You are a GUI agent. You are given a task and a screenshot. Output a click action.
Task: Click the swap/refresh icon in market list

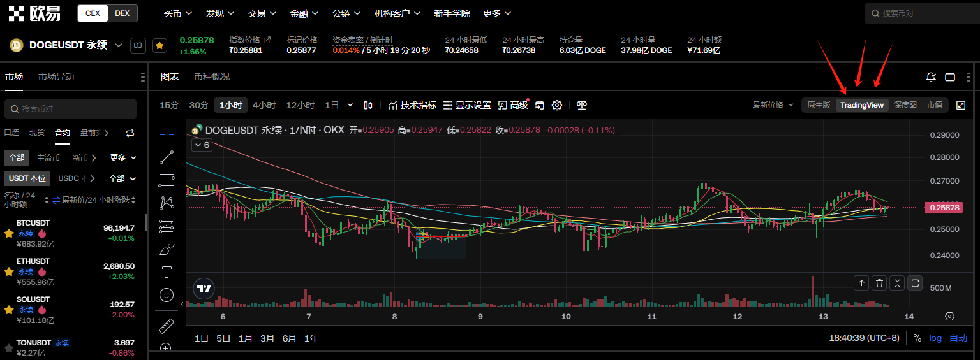130,133
